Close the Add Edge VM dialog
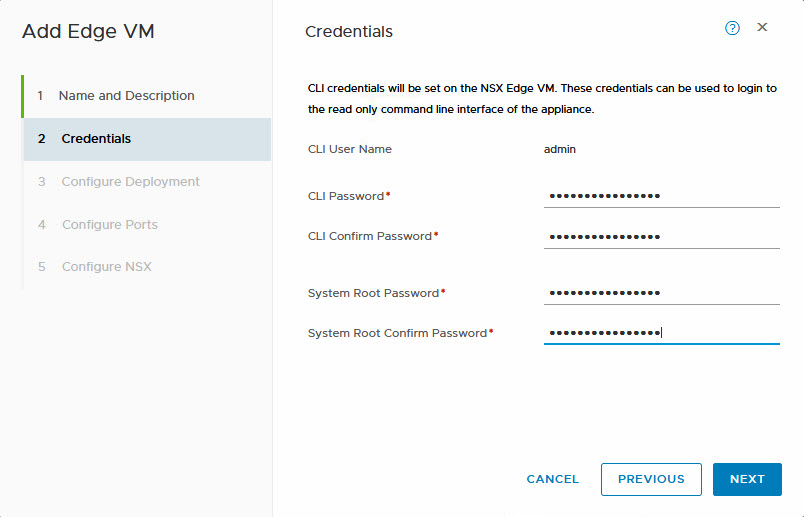This screenshot has height=517, width=804. [x=762, y=28]
